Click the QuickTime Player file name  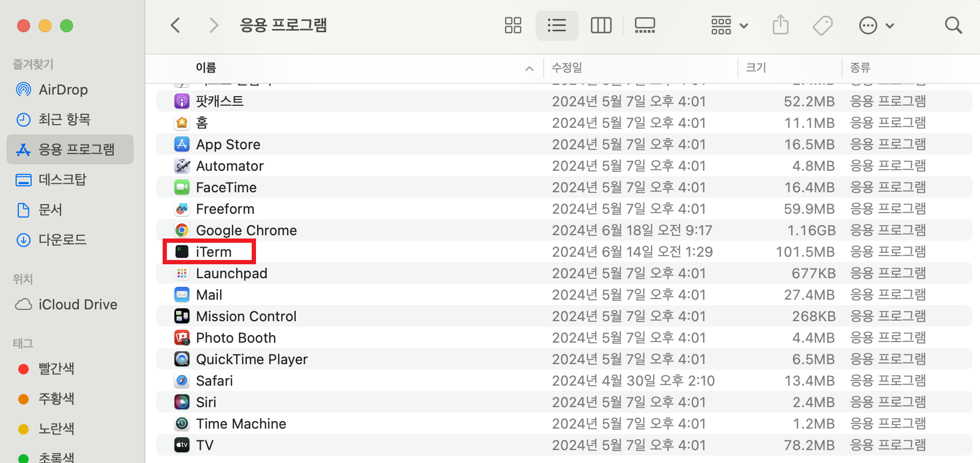[x=252, y=359]
